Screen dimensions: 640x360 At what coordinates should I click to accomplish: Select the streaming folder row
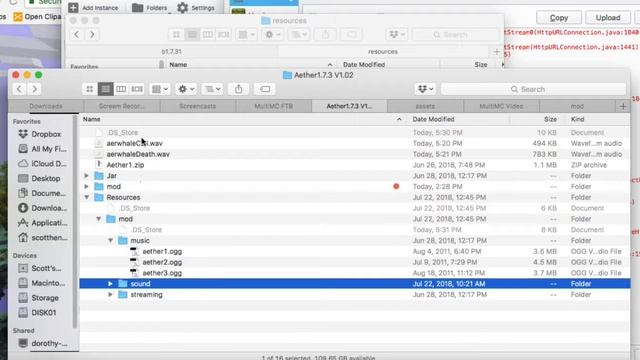click(355, 295)
